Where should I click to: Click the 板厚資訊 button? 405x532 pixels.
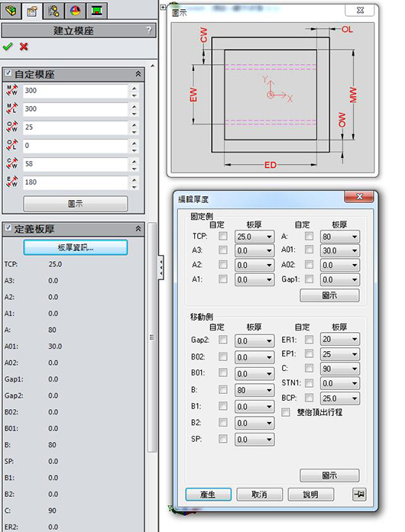coord(76,247)
